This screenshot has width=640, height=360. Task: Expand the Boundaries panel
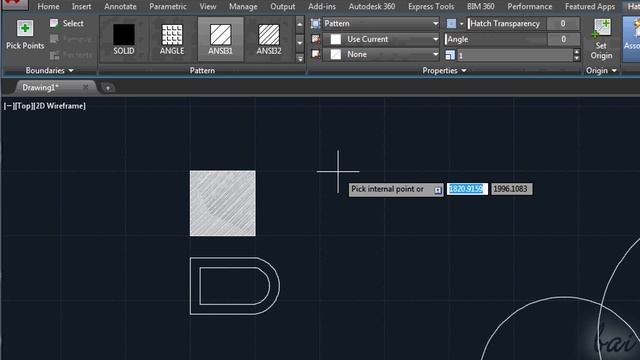click(x=49, y=71)
